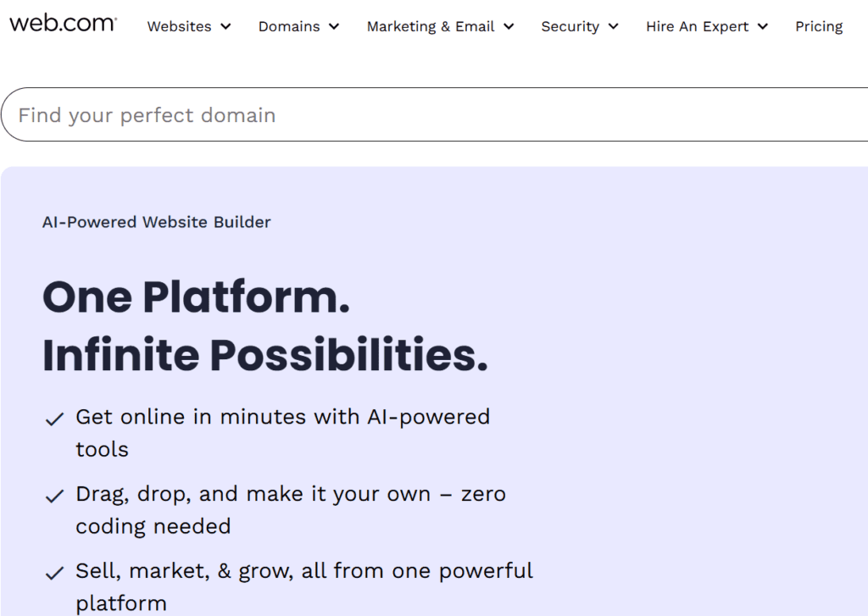Expand the chevron beside Hire An Expert
Screen dimensions: 868x616
[763, 26]
